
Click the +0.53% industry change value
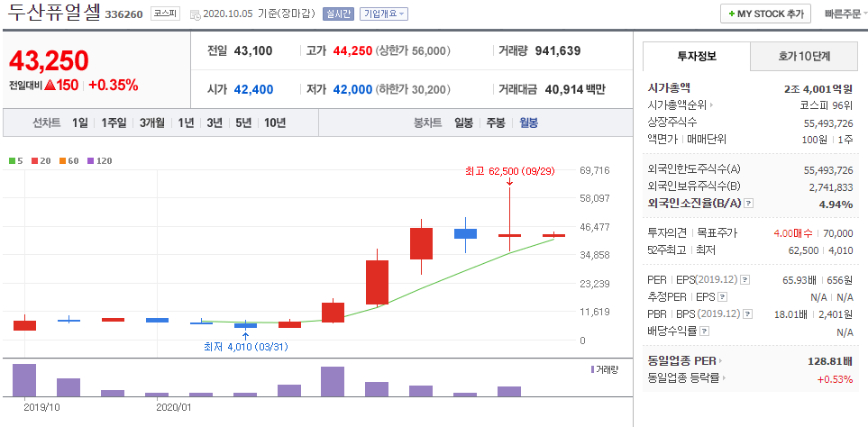click(x=835, y=379)
